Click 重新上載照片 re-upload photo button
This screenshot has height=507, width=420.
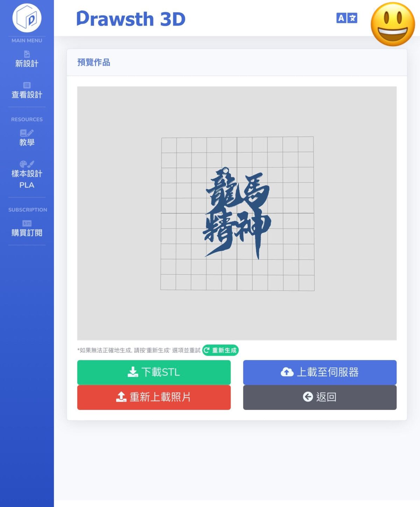(x=154, y=397)
